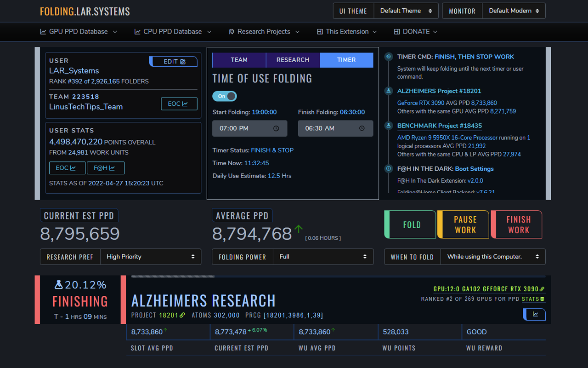
Task: Click the link icon next to project 18201
Action: (182, 315)
